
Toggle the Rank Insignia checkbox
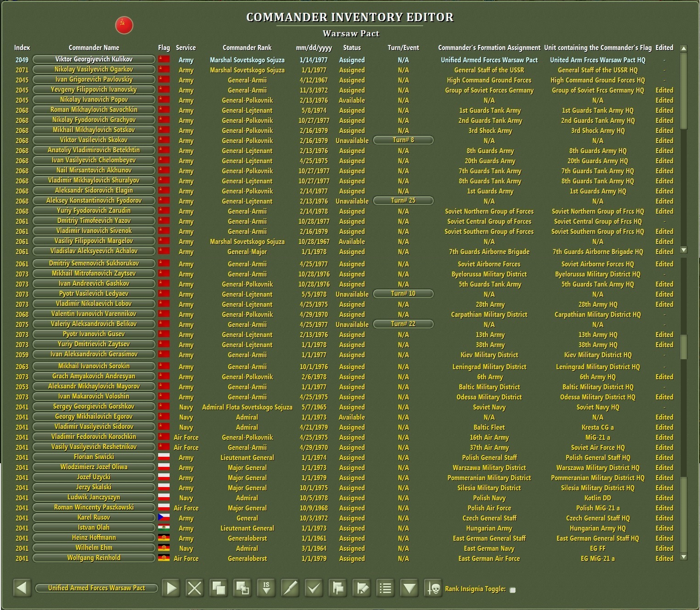coord(513,590)
